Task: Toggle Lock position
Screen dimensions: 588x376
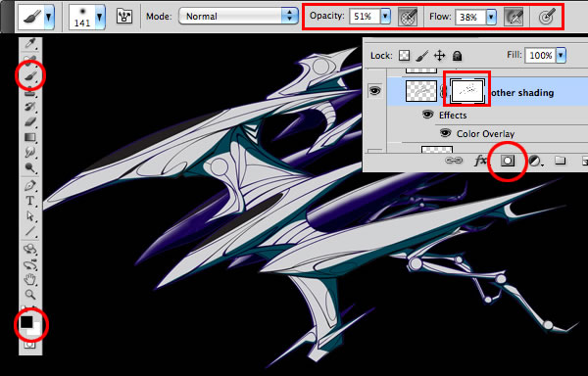Action: coord(439,56)
